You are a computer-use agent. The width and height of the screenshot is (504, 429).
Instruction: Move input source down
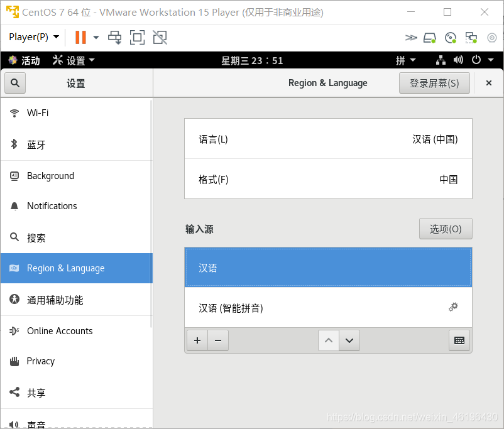click(349, 340)
